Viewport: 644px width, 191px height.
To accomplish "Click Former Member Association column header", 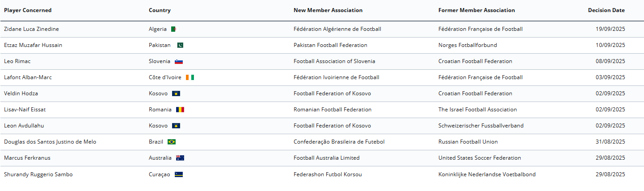I will pos(476,10).
